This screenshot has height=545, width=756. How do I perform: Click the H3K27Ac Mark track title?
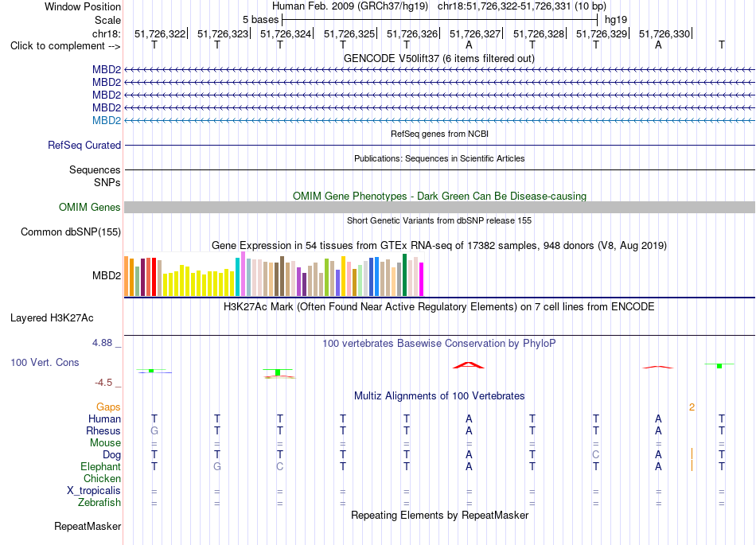tap(439, 307)
